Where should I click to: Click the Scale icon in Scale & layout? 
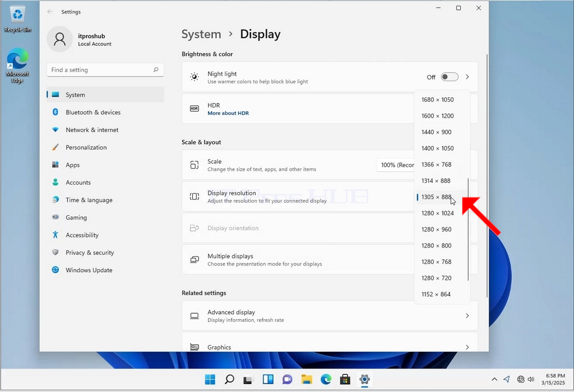point(195,165)
